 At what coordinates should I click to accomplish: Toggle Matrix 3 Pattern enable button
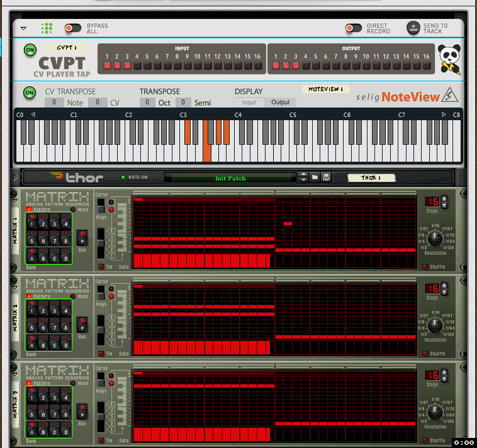(x=29, y=383)
